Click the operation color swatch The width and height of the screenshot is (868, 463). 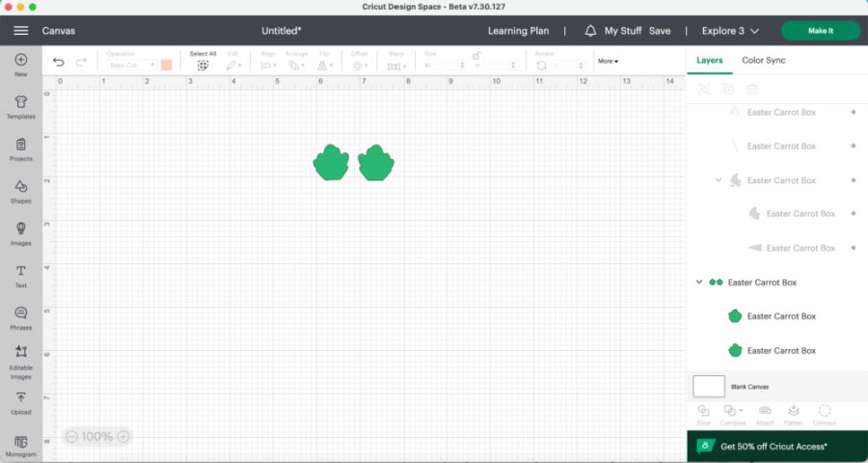pyautogui.click(x=166, y=65)
